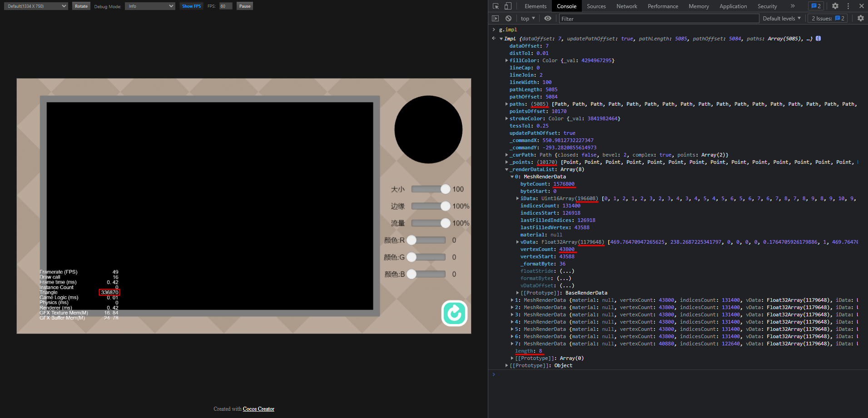Expand the BaseRenderData prototype entry
This screenshot has height=418, width=868.
click(x=517, y=293)
